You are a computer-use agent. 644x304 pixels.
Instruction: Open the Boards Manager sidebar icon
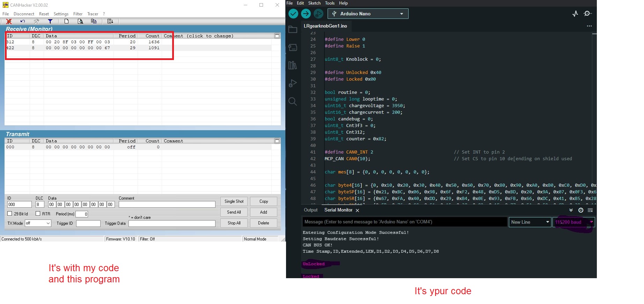(293, 47)
